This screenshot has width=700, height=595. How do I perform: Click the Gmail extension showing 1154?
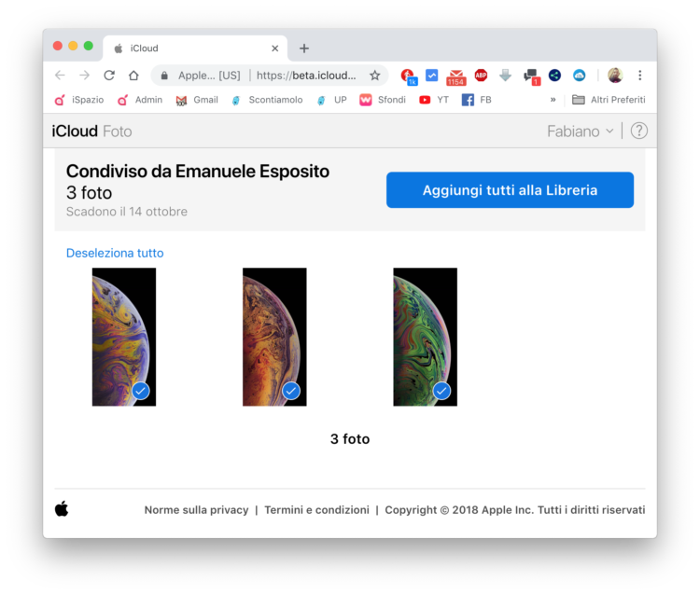(x=456, y=76)
